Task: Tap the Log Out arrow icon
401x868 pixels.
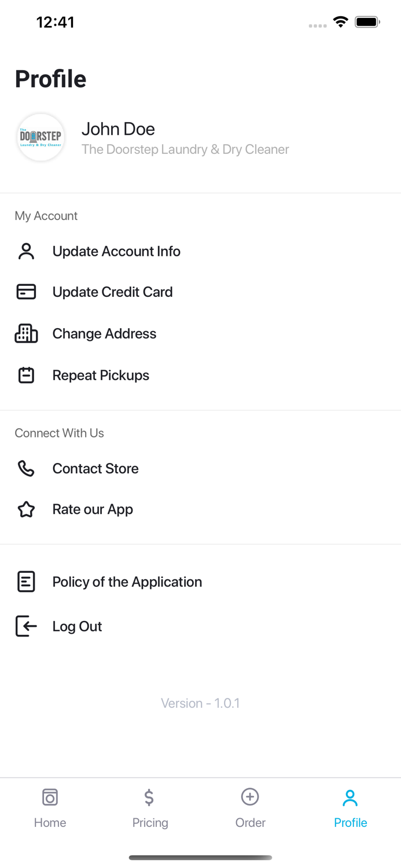Action: click(x=26, y=626)
